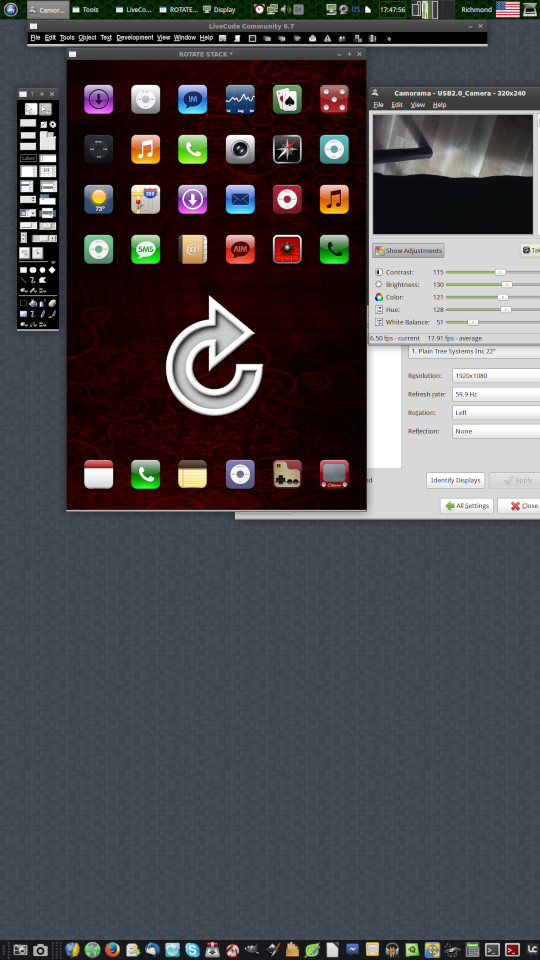The image size is (540, 960).
Task: Tap the calendar icon in bottom row
Action: click(99, 474)
